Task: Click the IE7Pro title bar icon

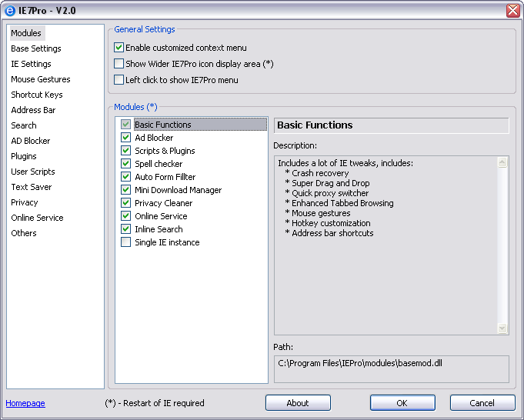Action: 10,11
